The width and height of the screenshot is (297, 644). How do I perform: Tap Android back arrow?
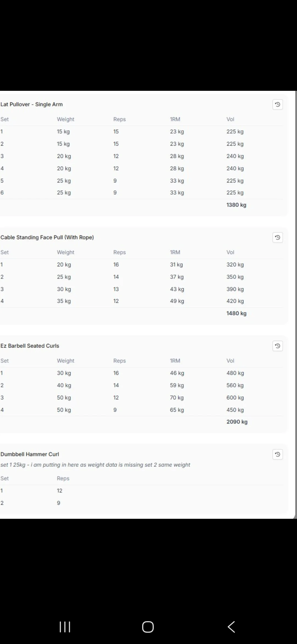click(x=231, y=627)
